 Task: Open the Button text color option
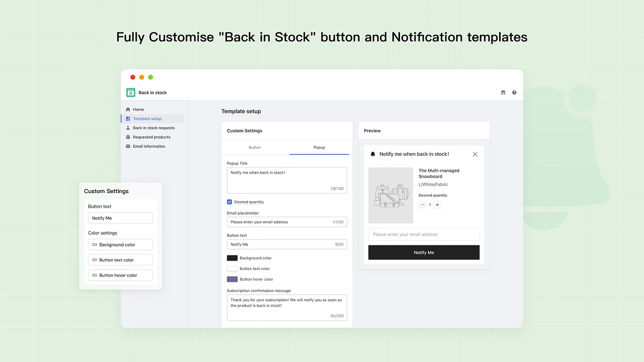120,259
